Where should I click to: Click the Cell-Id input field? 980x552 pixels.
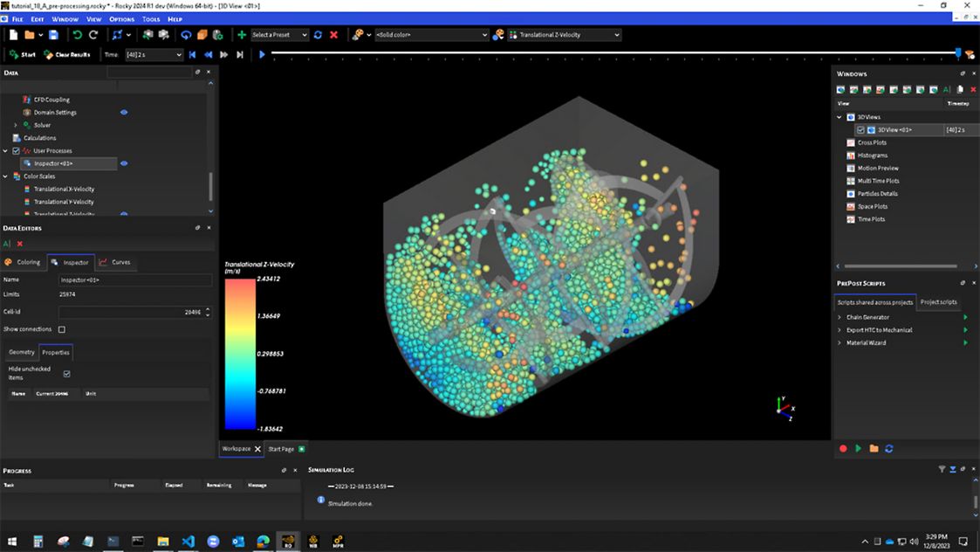click(x=134, y=312)
